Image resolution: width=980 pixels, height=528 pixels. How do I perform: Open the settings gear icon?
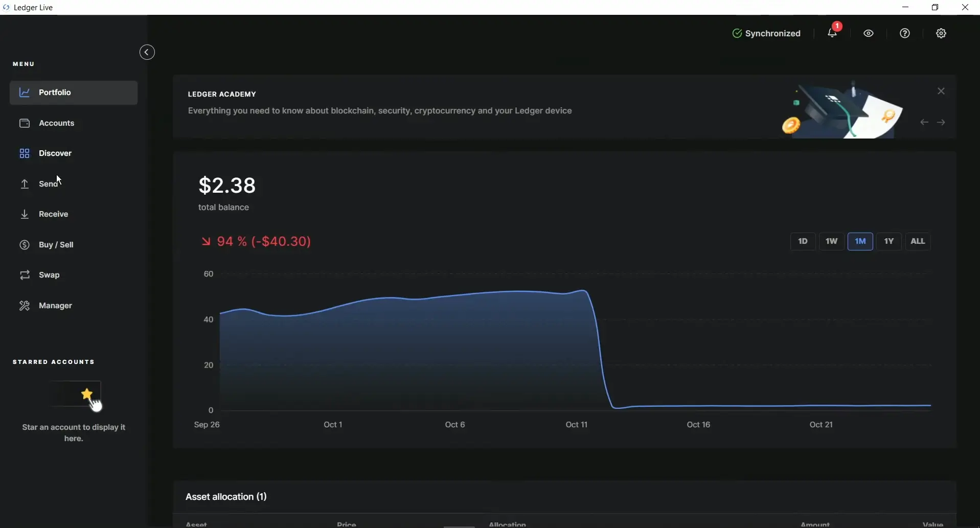coord(941,33)
